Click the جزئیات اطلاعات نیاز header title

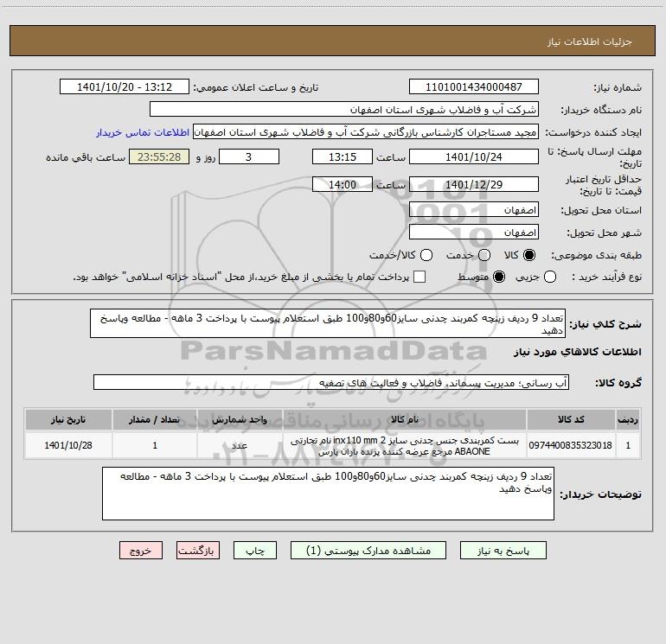click(x=590, y=41)
